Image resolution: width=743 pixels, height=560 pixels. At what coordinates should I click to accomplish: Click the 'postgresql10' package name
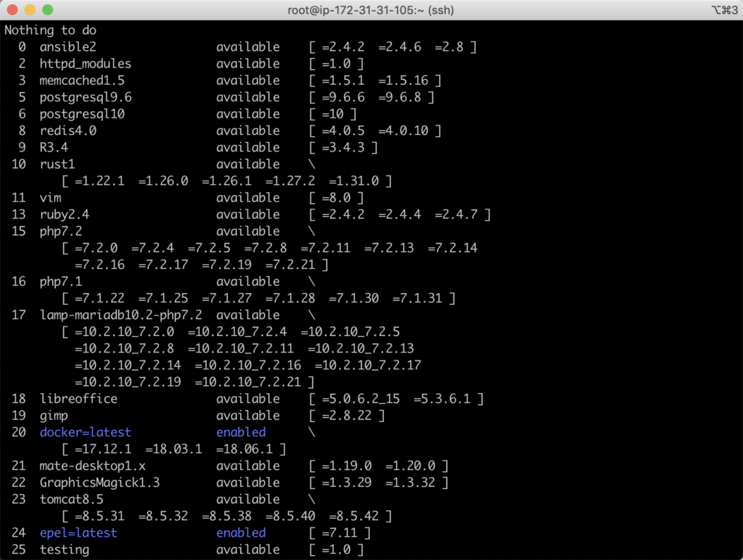tap(82, 114)
